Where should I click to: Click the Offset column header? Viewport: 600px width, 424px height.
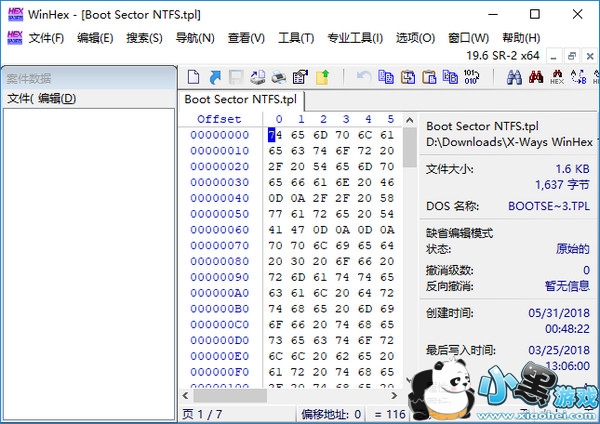tap(219, 119)
